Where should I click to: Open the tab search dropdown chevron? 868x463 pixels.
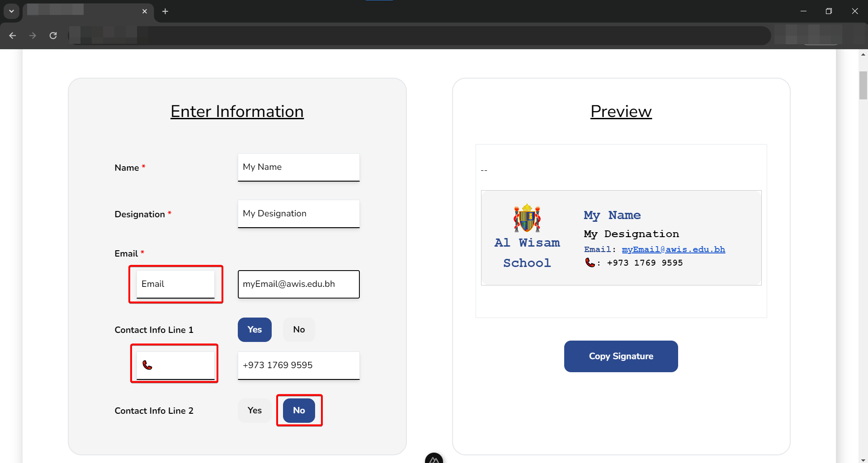click(11, 11)
